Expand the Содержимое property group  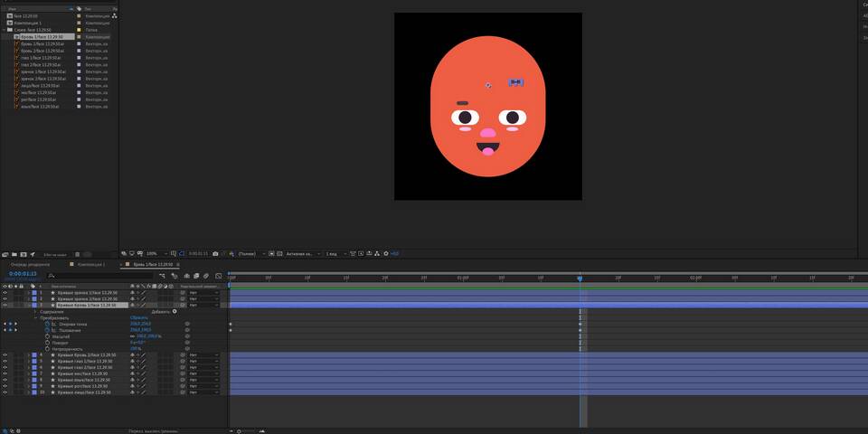(35, 312)
